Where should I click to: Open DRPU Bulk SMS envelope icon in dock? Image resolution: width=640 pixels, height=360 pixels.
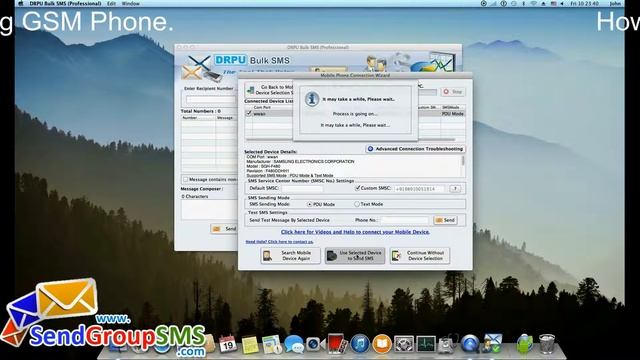492,343
